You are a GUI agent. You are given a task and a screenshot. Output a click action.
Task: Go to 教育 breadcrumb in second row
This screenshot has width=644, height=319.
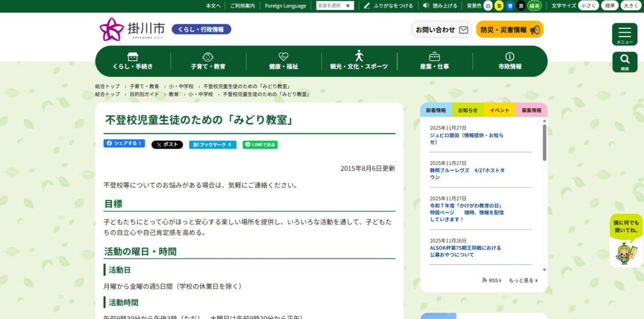pos(174,94)
